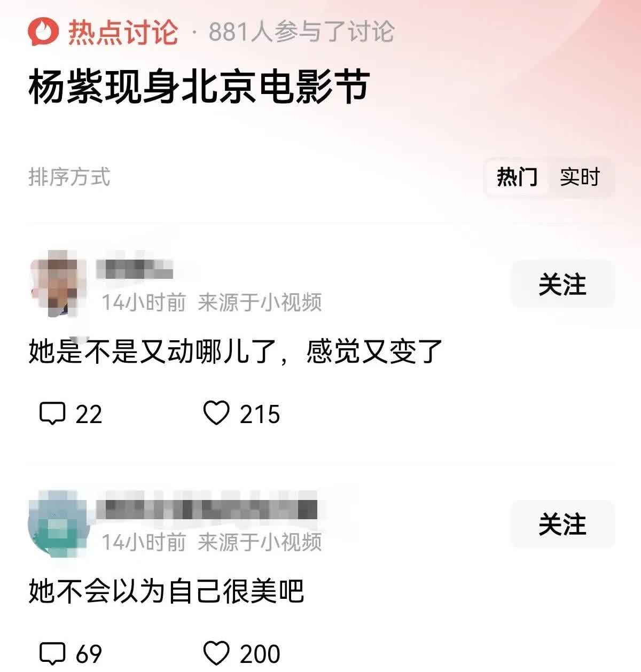Like the comment with 200 hearts
The width and height of the screenshot is (641, 672).
pyautogui.click(x=216, y=653)
